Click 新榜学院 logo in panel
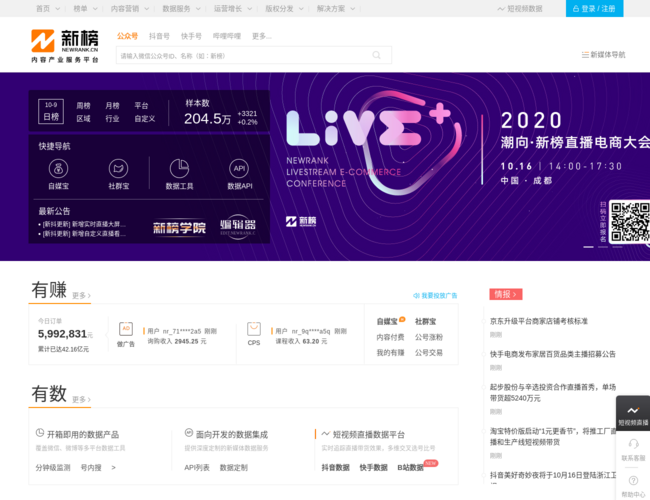This screenshot has width=650, height=500. pyautogui.click(x=179, y=227)
